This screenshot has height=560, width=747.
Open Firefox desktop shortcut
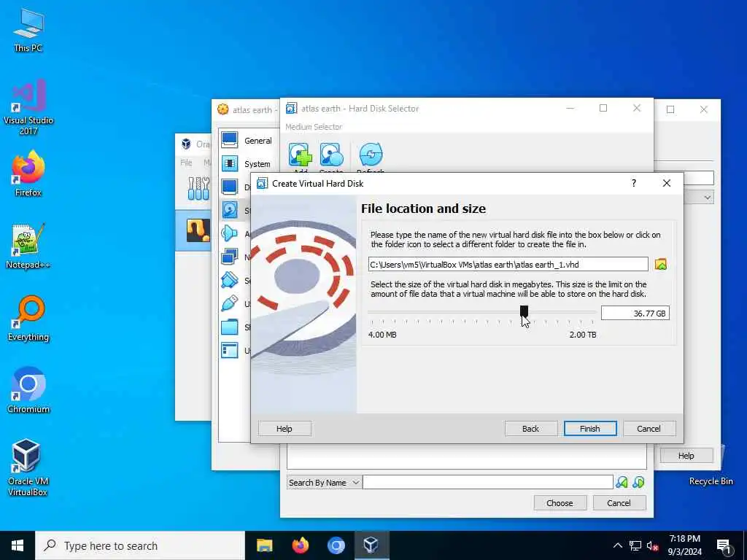(x=28, y=174)
